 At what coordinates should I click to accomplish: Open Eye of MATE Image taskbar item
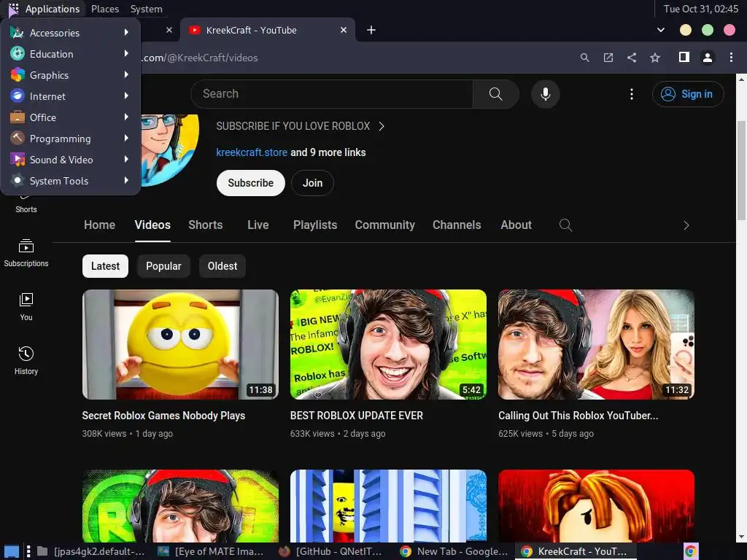tap(211, 551)
